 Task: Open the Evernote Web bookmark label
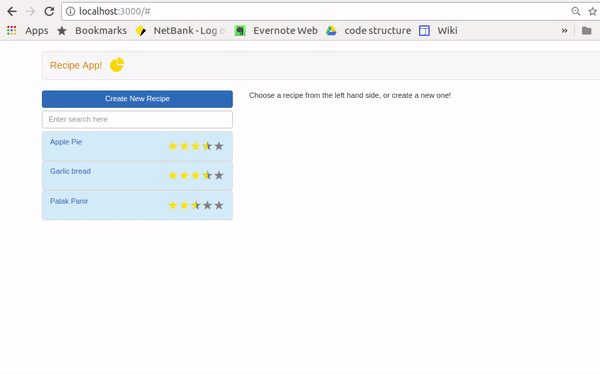285,31
